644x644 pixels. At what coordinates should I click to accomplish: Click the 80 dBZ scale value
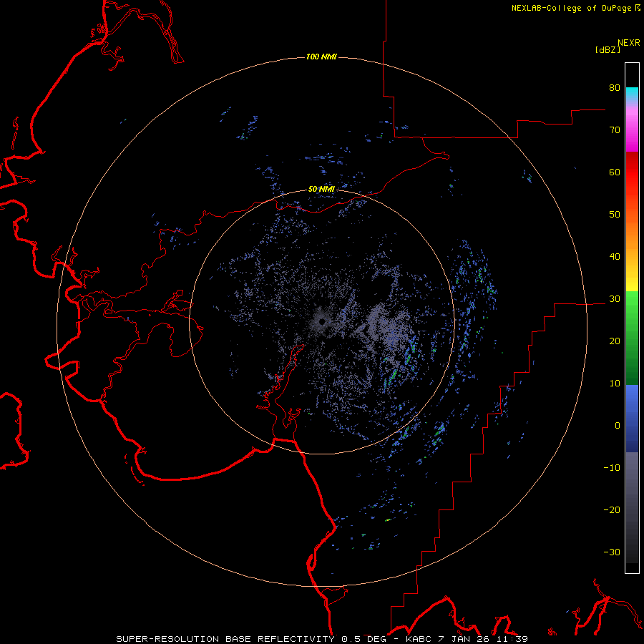tap(615, 88)
